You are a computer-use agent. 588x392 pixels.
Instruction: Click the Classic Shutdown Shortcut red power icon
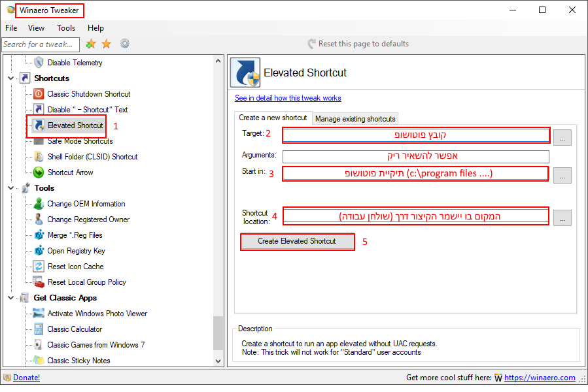click(39, 93)
